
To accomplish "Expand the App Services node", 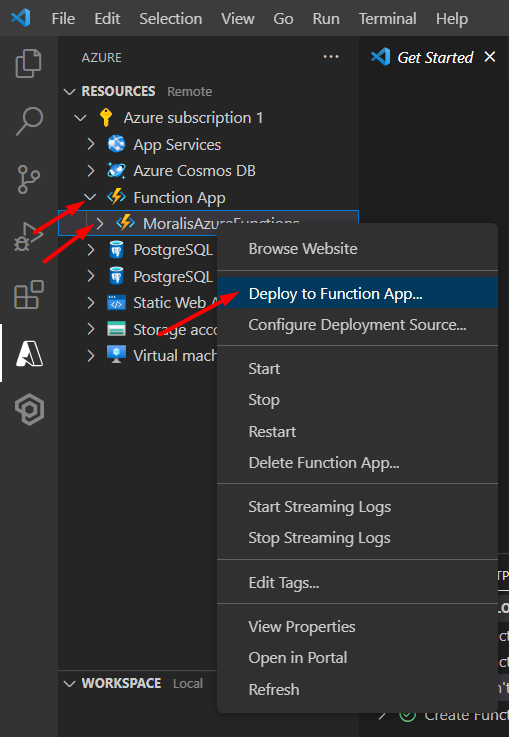I will coord(91,144).
